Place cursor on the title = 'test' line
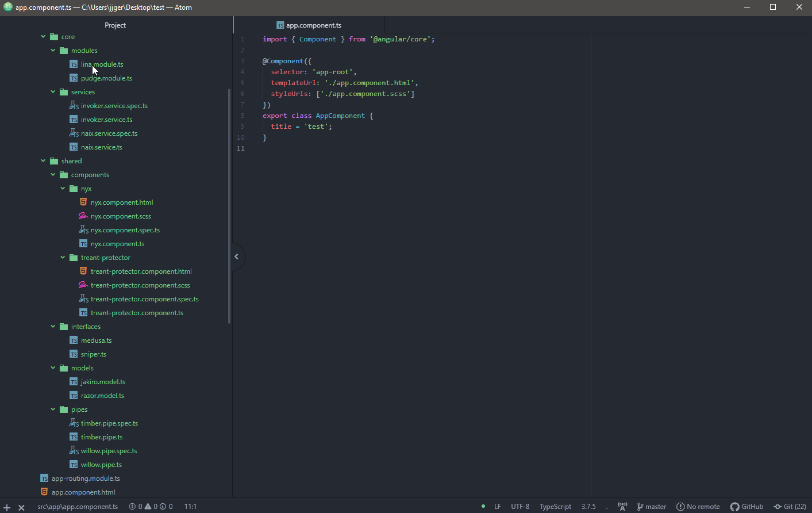Image resolution: width=812 pixels, height=513 pixels. point(301,127)
